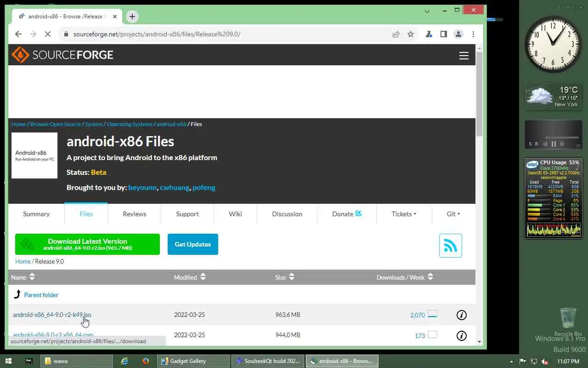The width and height of the screenshot is (588, 368).
Task: Switch to the Gadget Gallery taskbar window
Action: point(193,361)
